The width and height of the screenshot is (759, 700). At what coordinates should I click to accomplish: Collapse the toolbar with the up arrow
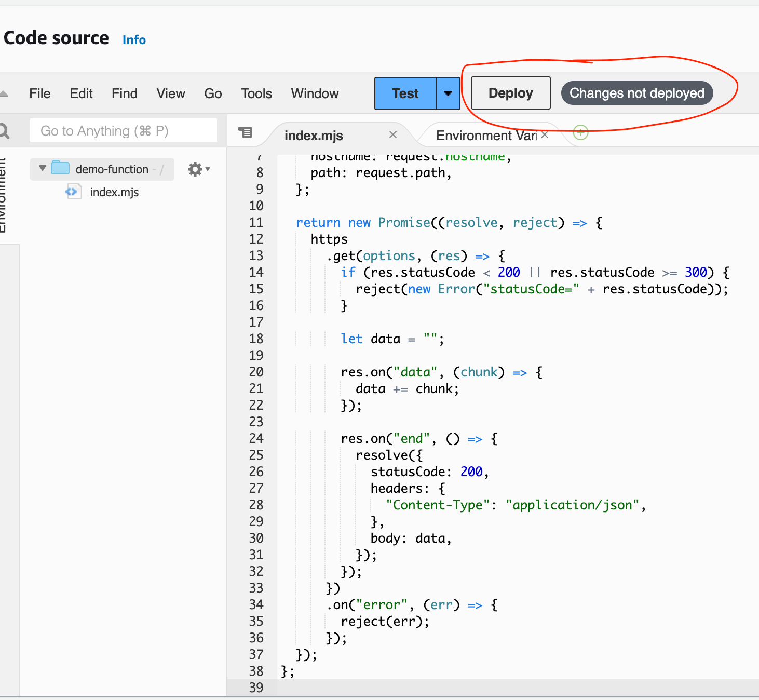click(x=4, y=93)
